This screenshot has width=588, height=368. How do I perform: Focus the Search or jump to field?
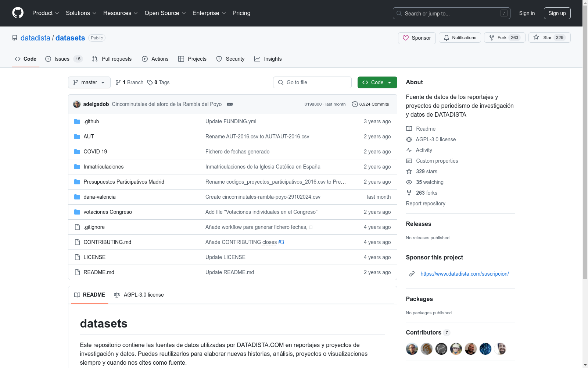(x=452, y=13)
